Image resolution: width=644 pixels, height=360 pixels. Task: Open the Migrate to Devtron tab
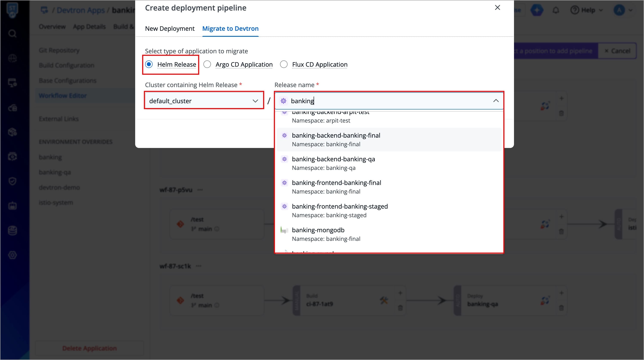click(x=230, y=28)
